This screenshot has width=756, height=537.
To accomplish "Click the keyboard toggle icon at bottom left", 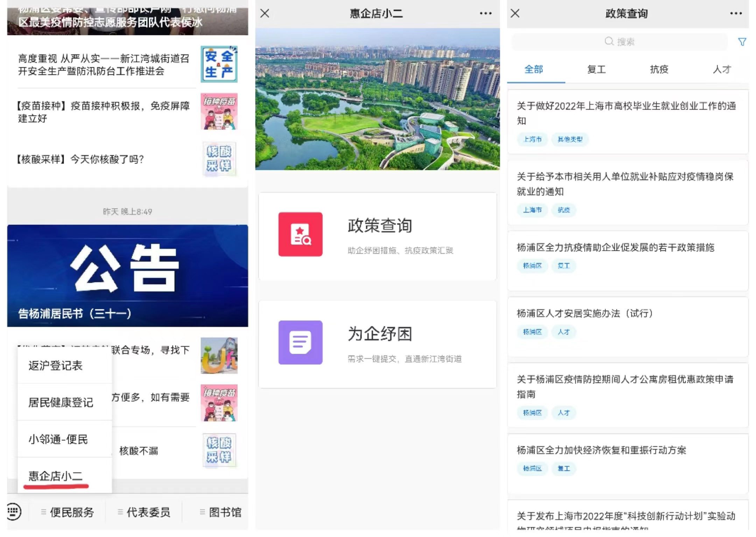I will click(x=14, y=511).
